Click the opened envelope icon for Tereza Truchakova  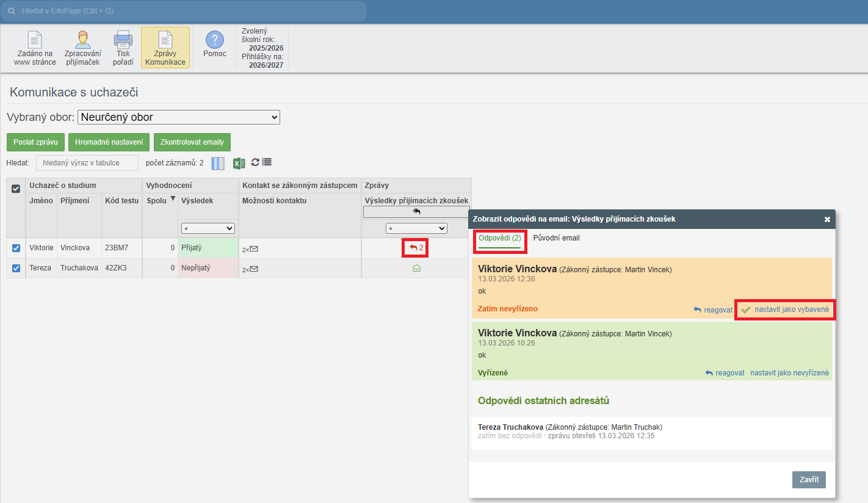click(x=416, y=268)
